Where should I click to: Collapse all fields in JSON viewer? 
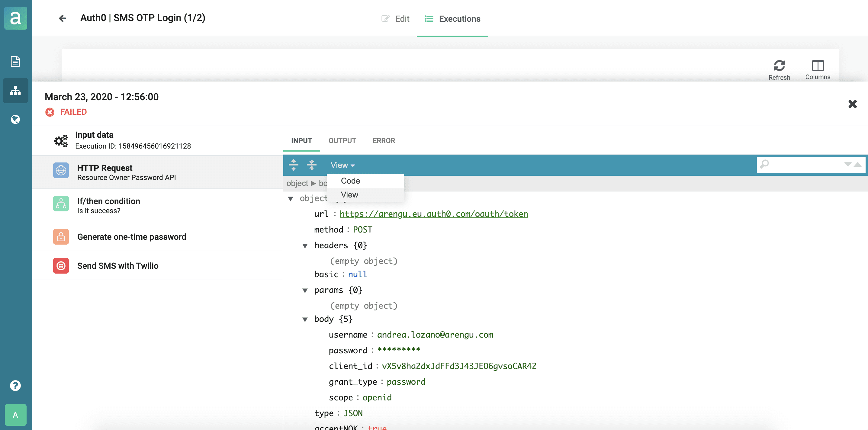[312, 165]
